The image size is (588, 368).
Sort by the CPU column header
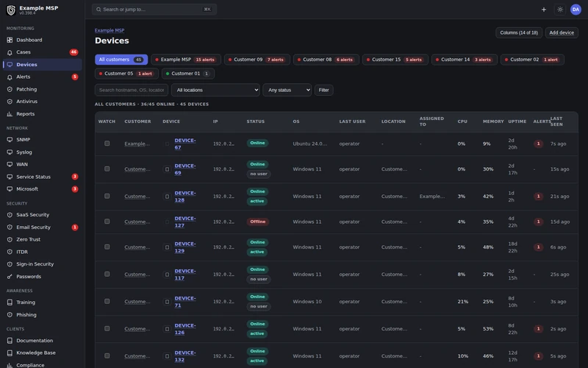coord(462,121)
